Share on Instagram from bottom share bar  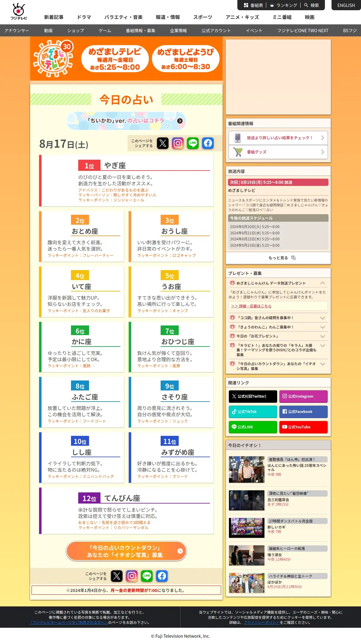pos(132,576)
